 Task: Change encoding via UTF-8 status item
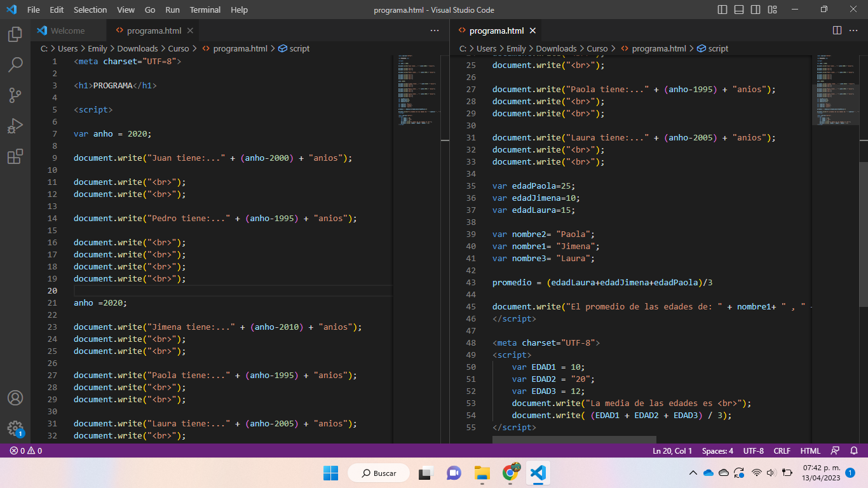point(754,451)
